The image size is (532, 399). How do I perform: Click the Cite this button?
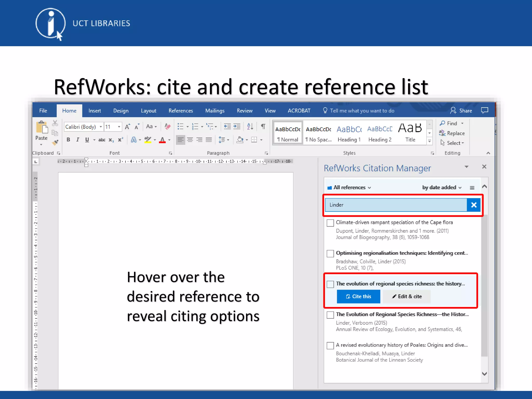tap(358, 296)
